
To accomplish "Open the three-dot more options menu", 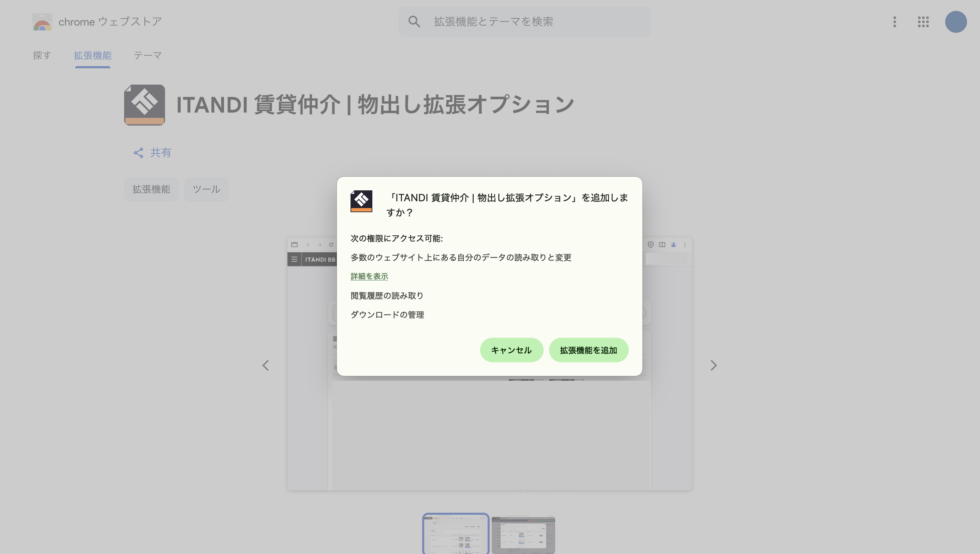I will pos(894,22).
